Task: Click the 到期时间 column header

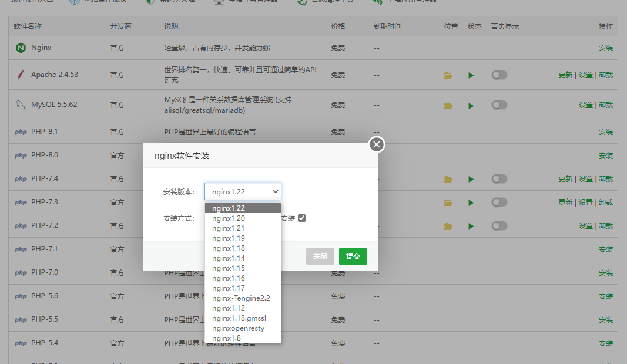Action: pos(387,26)
